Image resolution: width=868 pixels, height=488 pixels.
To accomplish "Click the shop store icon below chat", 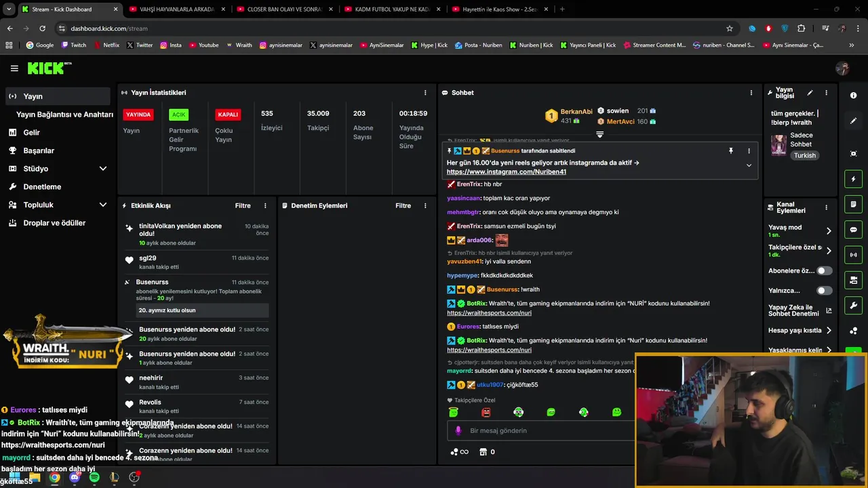I will point(484,452).
